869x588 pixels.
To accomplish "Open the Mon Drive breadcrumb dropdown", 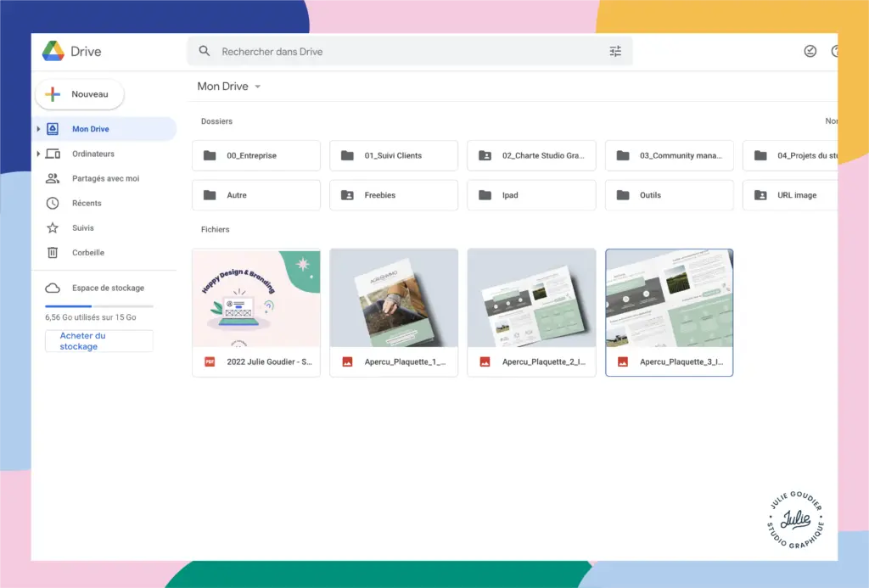I will click(x=257, y=87).
